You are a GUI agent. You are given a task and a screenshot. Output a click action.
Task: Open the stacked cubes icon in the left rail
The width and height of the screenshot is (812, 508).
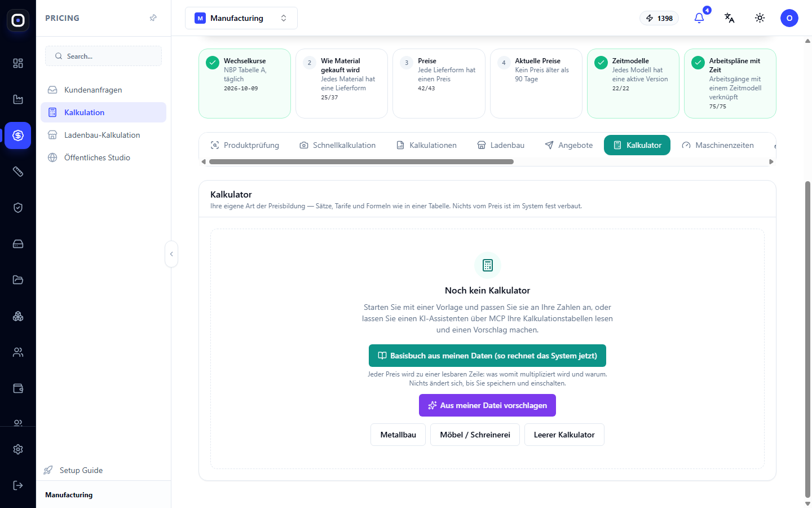coord(18,316)
